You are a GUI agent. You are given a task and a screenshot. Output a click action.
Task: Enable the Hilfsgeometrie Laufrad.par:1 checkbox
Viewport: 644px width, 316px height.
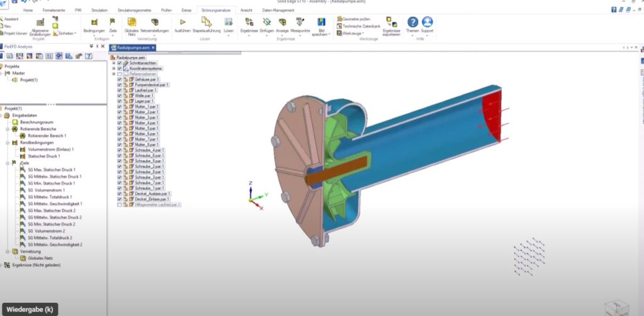click(119, 205)
